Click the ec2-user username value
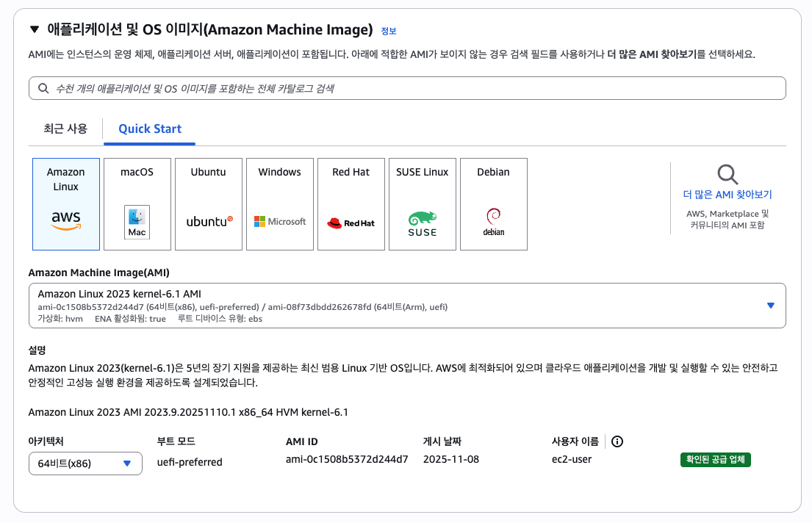 pos(572,459)
